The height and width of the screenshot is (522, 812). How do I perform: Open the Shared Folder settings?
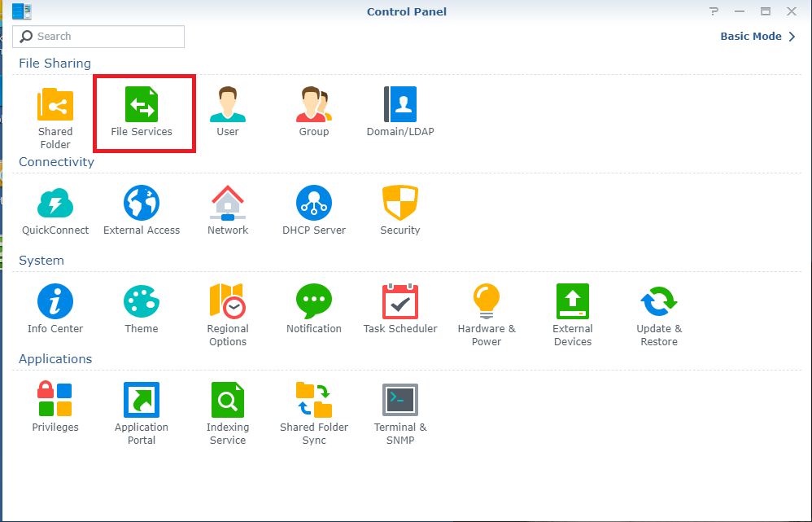(x=55, y=106)
